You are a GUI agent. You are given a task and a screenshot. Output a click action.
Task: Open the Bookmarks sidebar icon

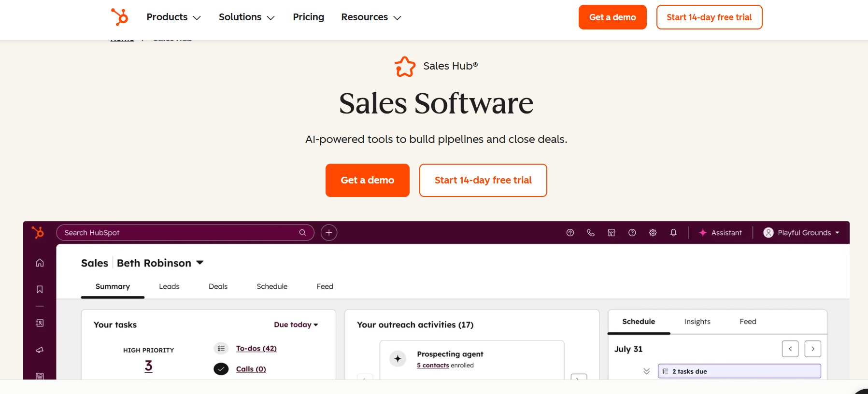(x=39, y=289)
